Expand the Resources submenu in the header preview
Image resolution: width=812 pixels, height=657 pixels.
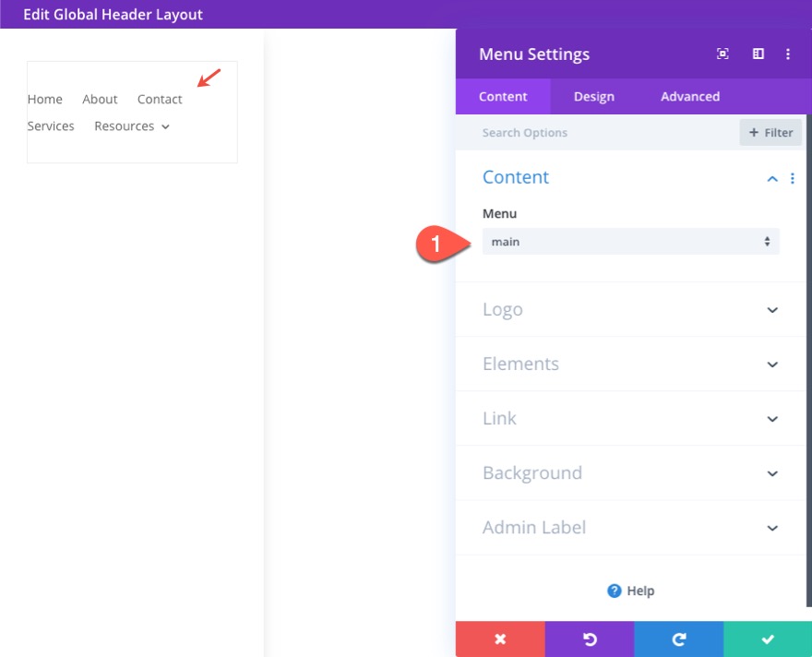(164, 126)
